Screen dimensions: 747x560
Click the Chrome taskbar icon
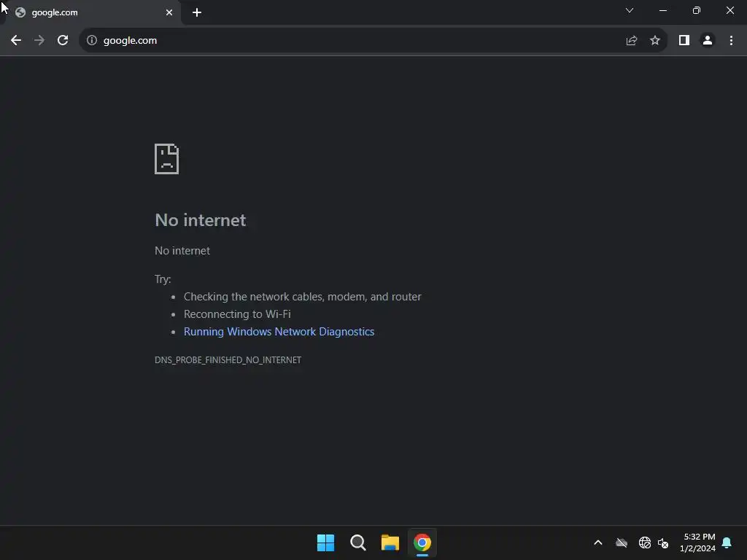[422, 542]
